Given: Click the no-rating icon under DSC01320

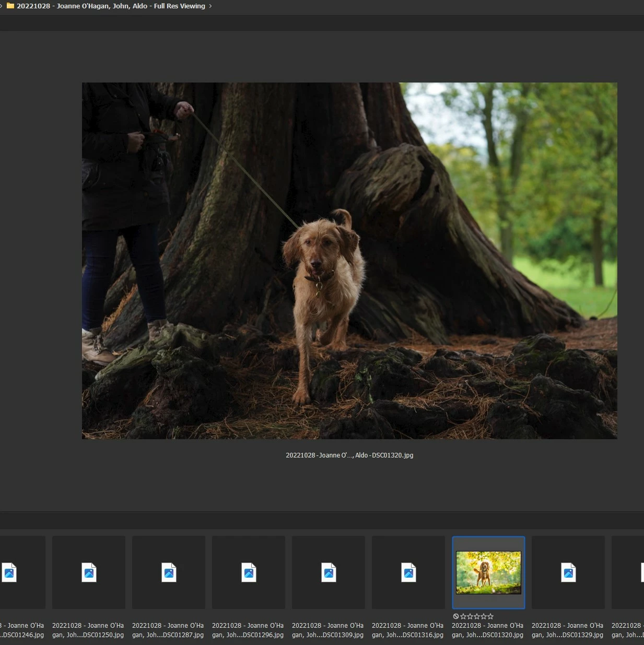Looking at the screenshot, I should click(x=455, y=616).
